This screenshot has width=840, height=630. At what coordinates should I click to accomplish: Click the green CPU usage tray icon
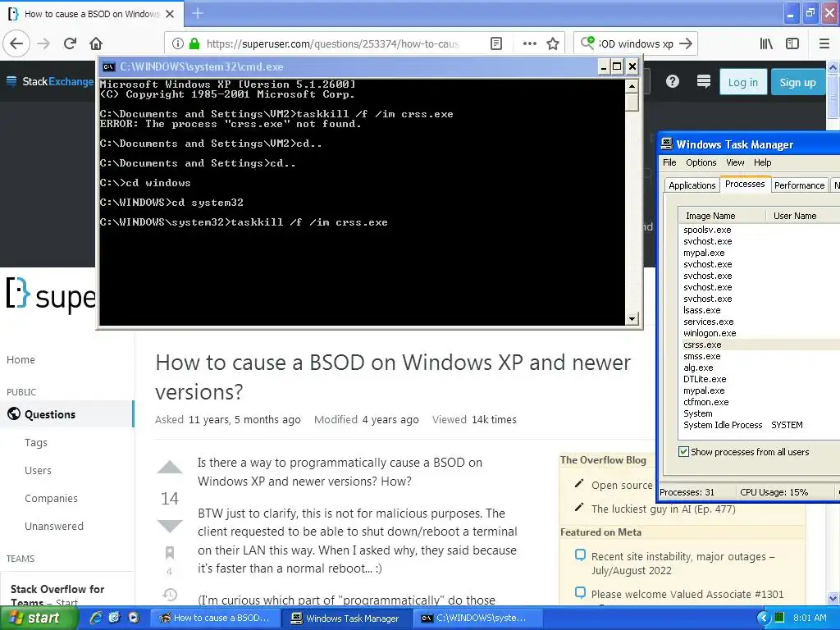pyautogui.click(x=780, y=618)
